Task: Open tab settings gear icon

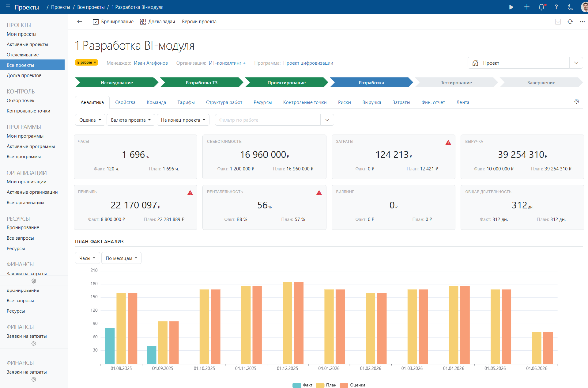Action: [577, 101]
